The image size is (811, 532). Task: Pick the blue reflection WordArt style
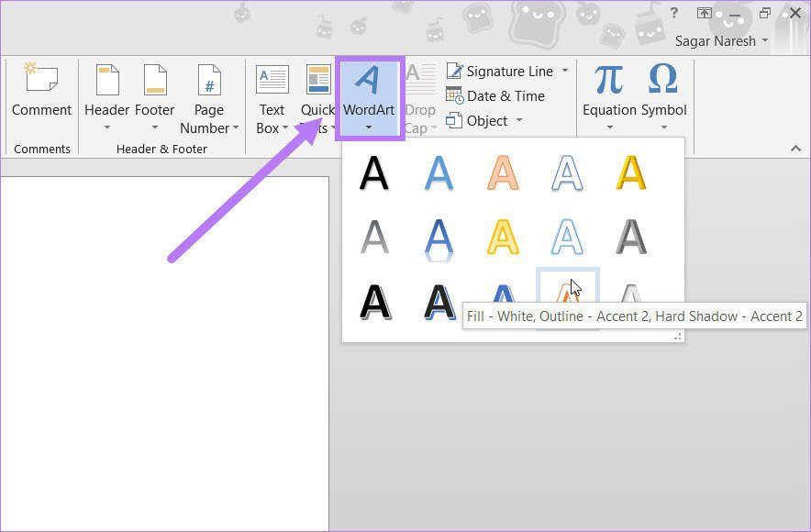pos(439,238)
